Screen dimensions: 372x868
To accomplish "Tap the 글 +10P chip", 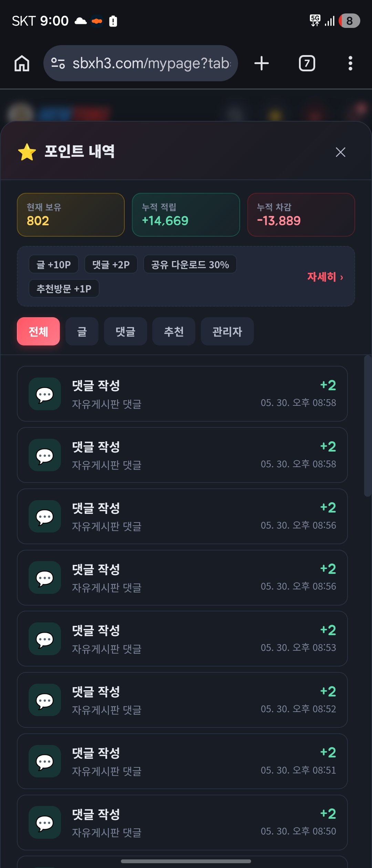I will (x=54, y=265).
